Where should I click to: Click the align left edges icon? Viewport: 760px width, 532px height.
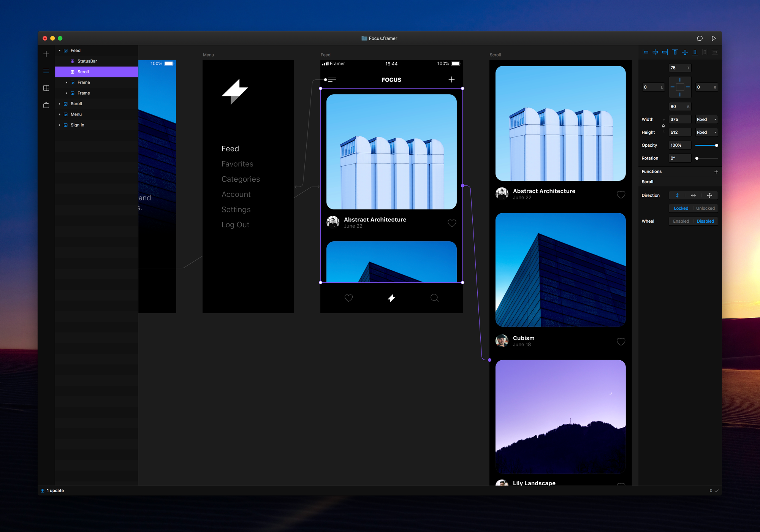[645, 52]
